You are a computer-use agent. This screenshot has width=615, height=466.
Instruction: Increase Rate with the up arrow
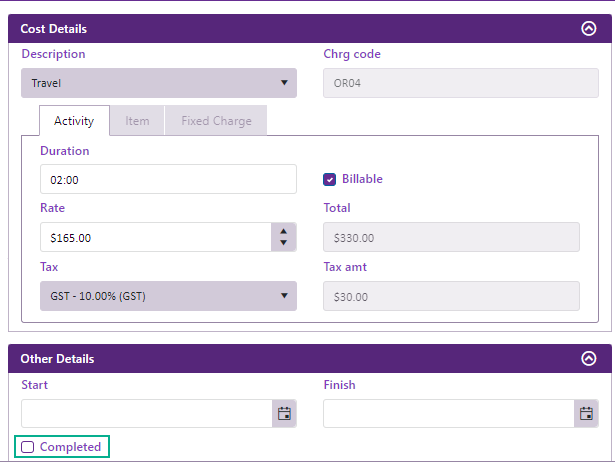[x=284, y=231]
